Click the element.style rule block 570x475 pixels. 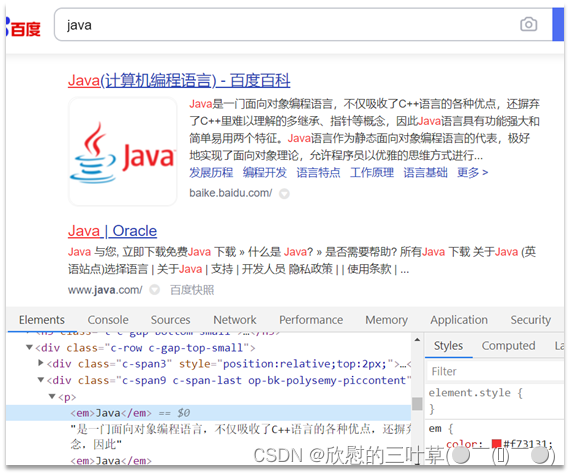[x=494, y=400]
